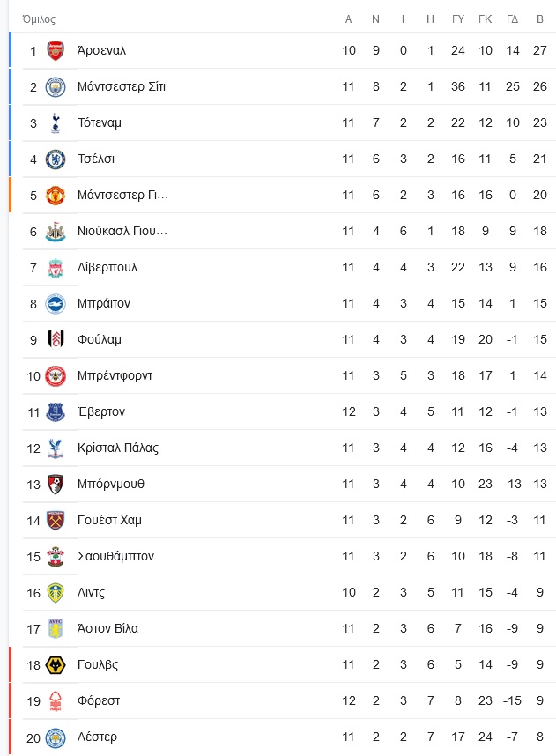Click the Chelsea club badge
Viewport: 556px width, 756px height.
coord(56,159)
